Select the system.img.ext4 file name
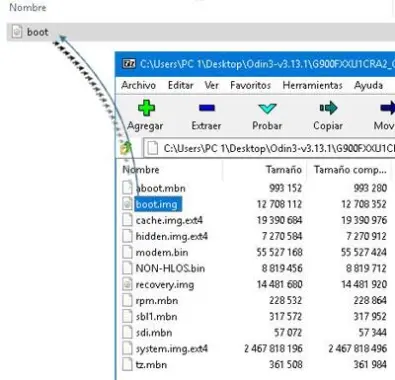 (x=171, y=348)
